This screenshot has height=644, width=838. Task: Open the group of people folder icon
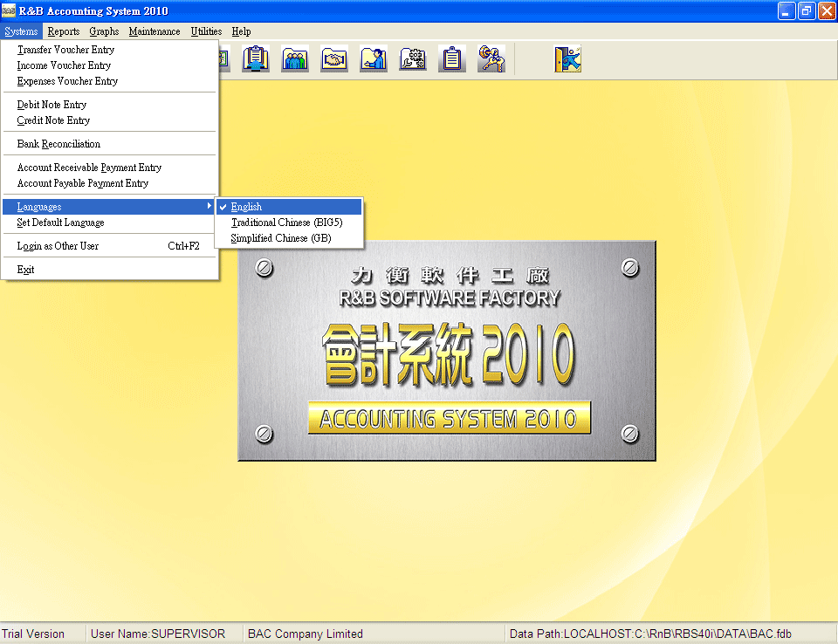click(x=295, y=58)
